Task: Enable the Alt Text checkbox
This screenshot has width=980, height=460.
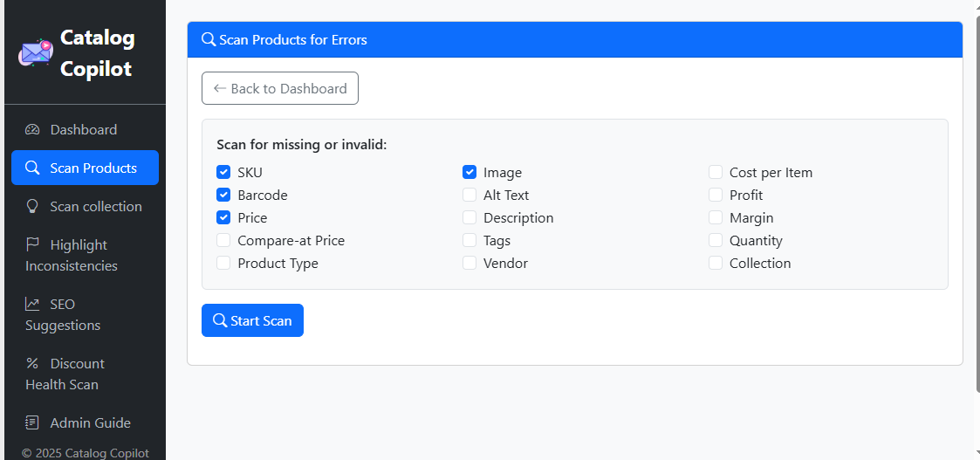Action: tap(469, 196)
